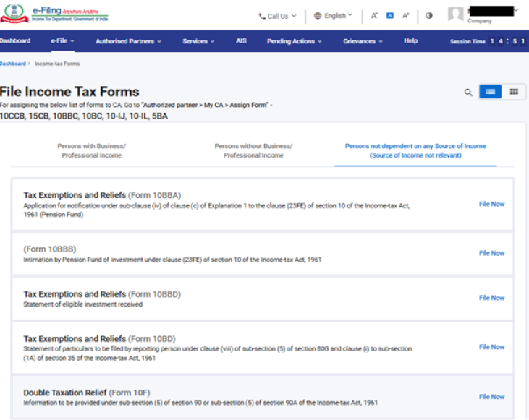This screenshot has width=529, height=420.
Task: Open the Call Us dropdown
Action: point(277,15)
